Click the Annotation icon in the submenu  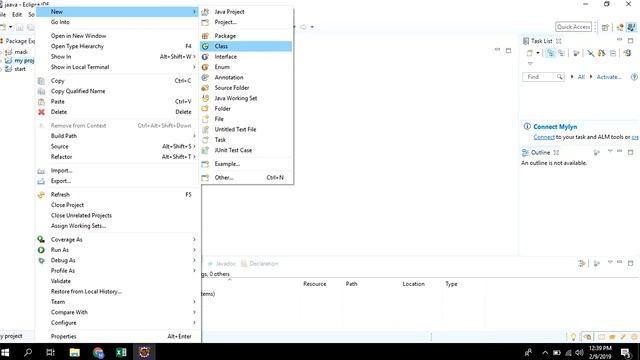tap(205, 77)
